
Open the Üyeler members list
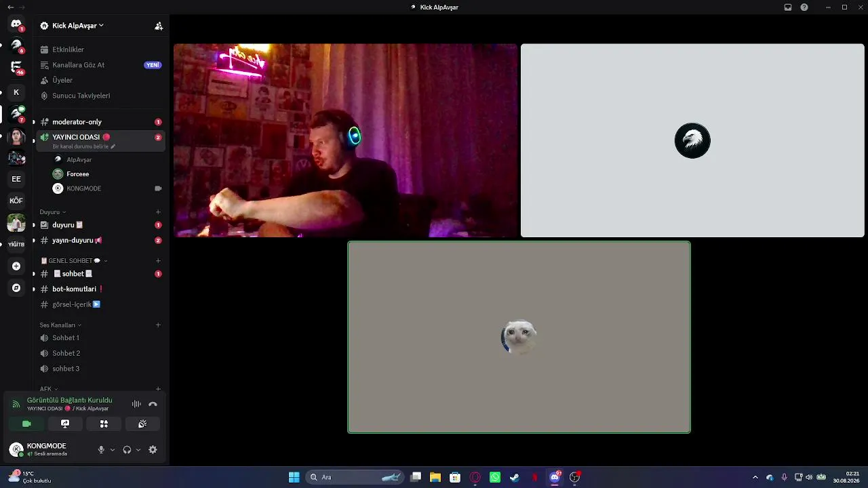click(100, 80)
